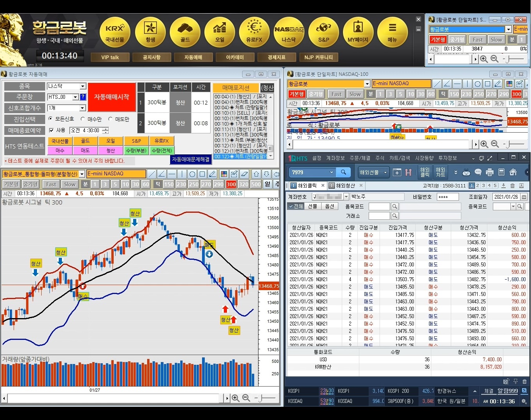Open the VIP talk button
Screen dimensions: 531x420
[x=110, y=57]
